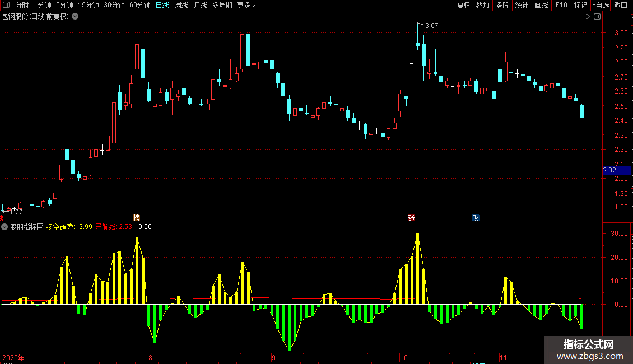Open F10 company info
The image size is (633, 364).
[561, 5]
